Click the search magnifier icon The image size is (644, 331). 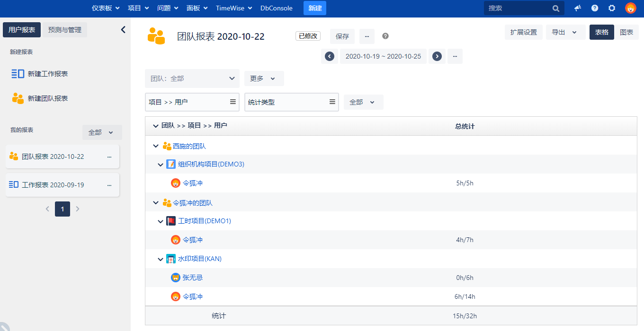tap(555, 8)
